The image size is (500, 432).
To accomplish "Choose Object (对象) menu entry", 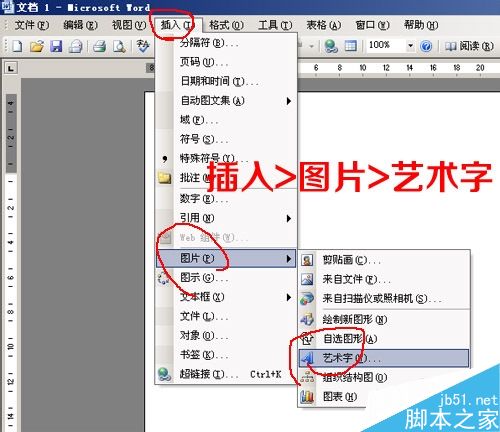I will click(226, 335).
